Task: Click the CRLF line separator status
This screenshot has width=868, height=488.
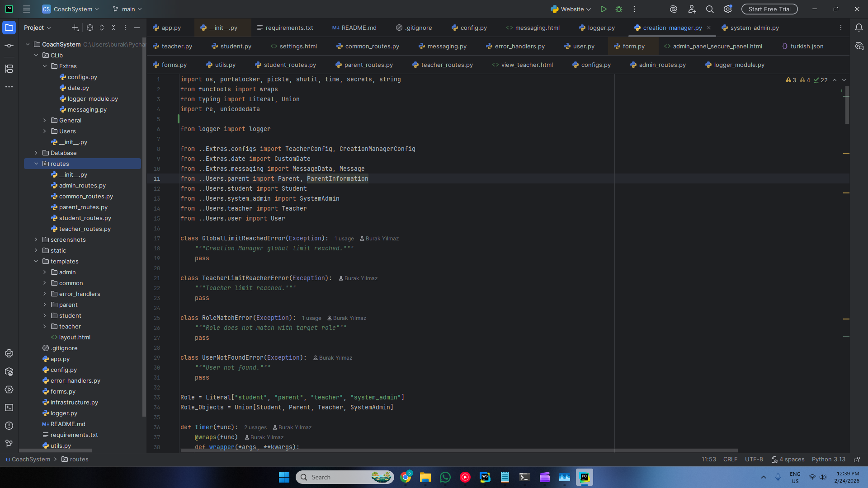Action: click(730, 460)
